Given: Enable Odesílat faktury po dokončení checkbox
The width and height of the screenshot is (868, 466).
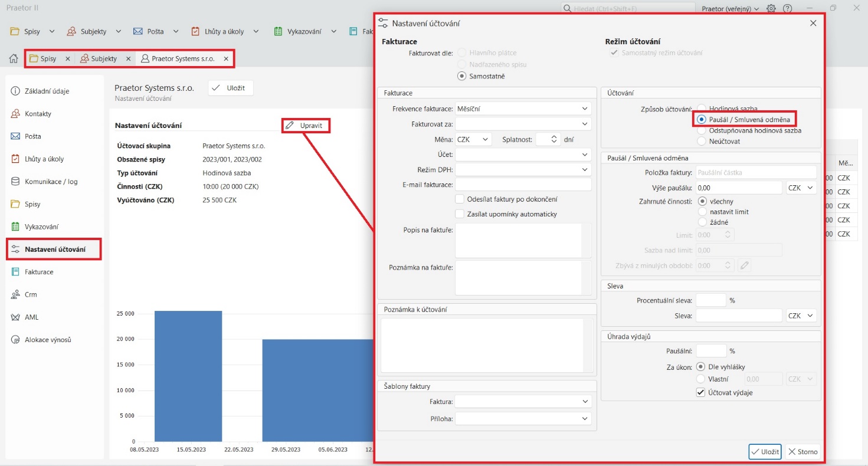Looking at the screenshot, I should coord(460,199).
